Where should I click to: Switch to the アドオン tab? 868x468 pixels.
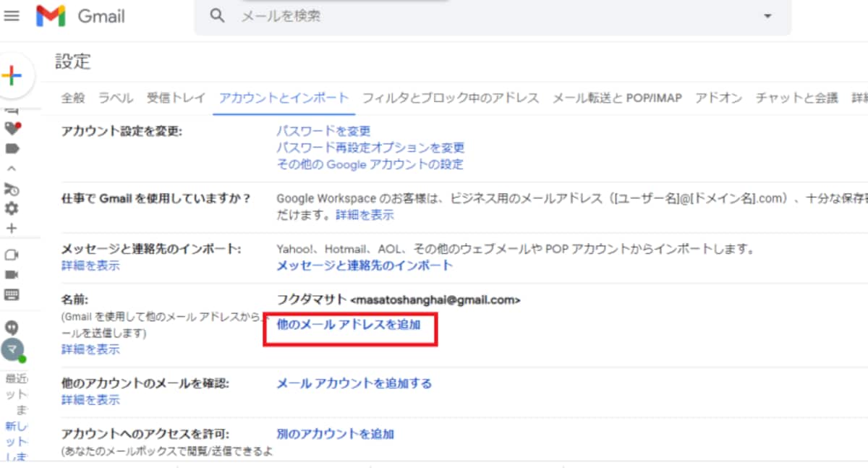click(x=718, y=98)
